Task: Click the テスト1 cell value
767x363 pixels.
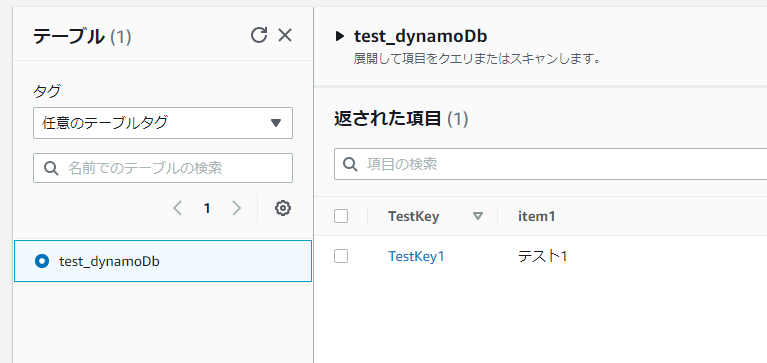Action: [542, 256]
